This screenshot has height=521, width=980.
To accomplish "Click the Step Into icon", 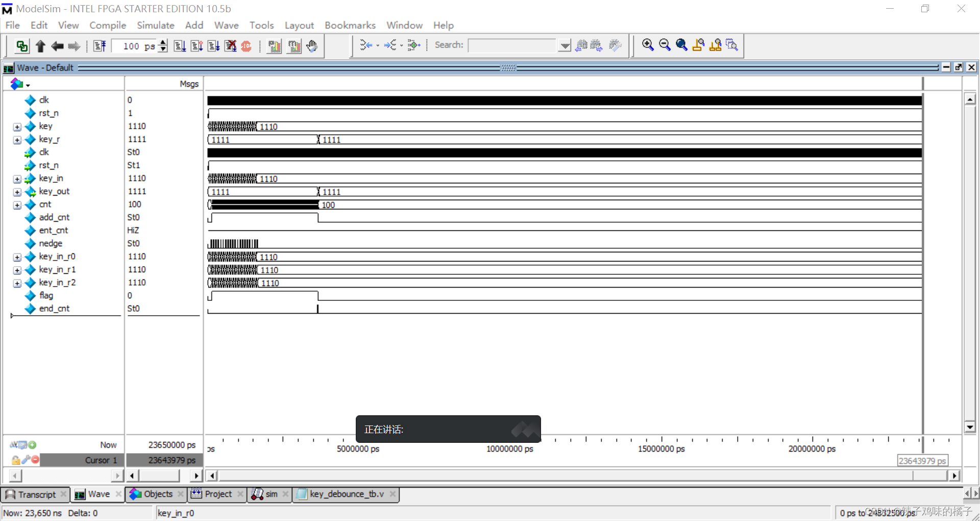I will (x=366, y=45).
